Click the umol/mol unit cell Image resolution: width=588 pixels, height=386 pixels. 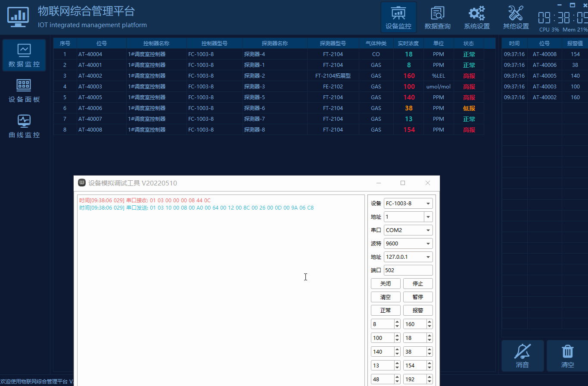pos(439,87)
